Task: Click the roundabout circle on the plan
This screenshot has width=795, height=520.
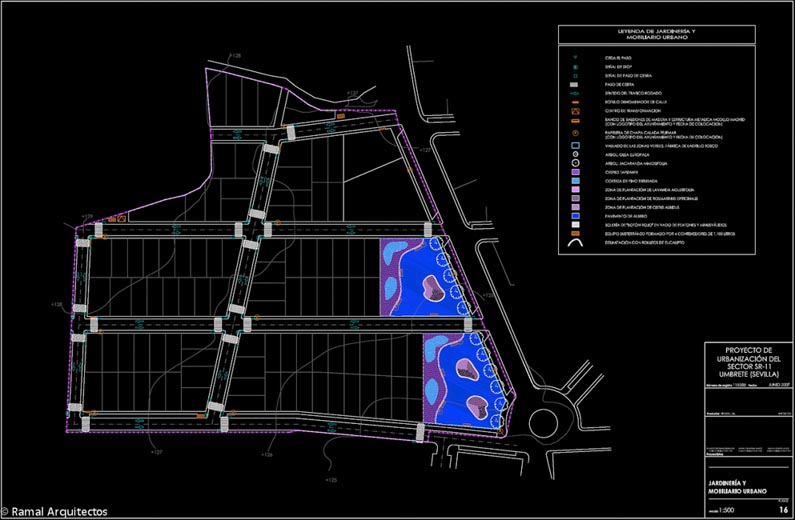Action: (x=554, y=419)
